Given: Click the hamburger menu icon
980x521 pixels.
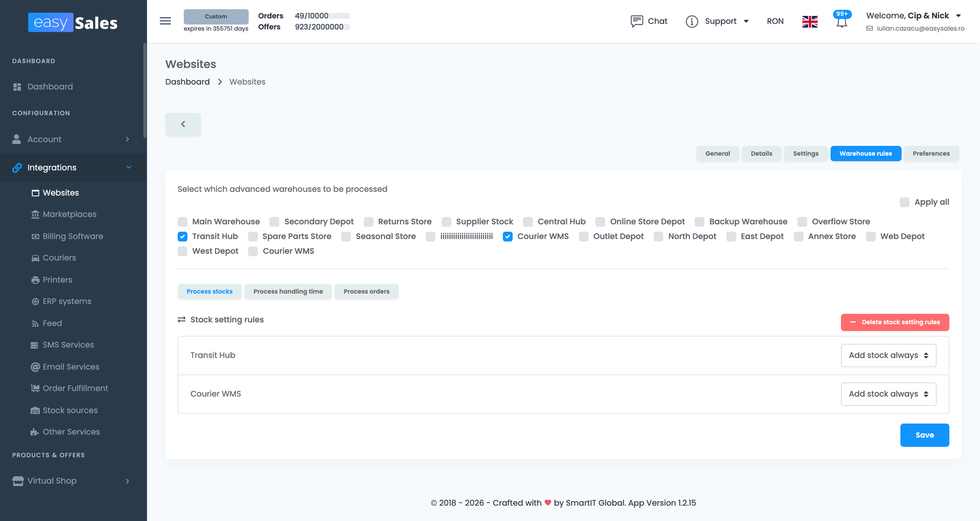Looking at the screenshot, I should (165, 21).
